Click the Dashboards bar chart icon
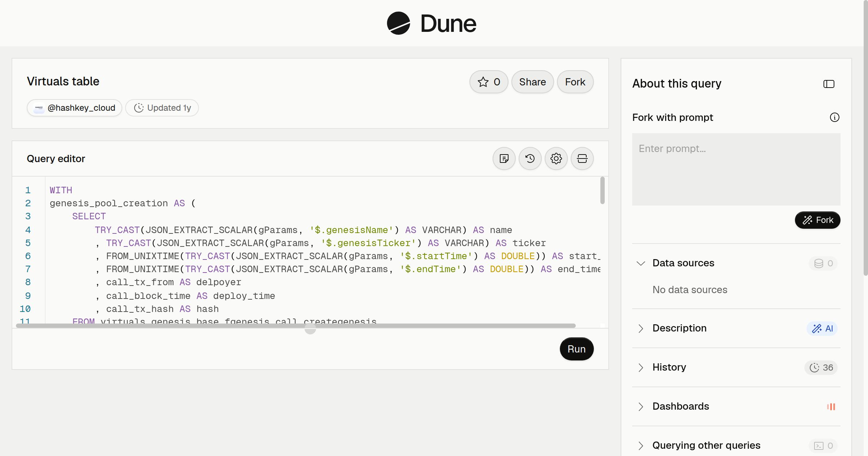Screen dimensions: 868x456 tap(831, 406)
